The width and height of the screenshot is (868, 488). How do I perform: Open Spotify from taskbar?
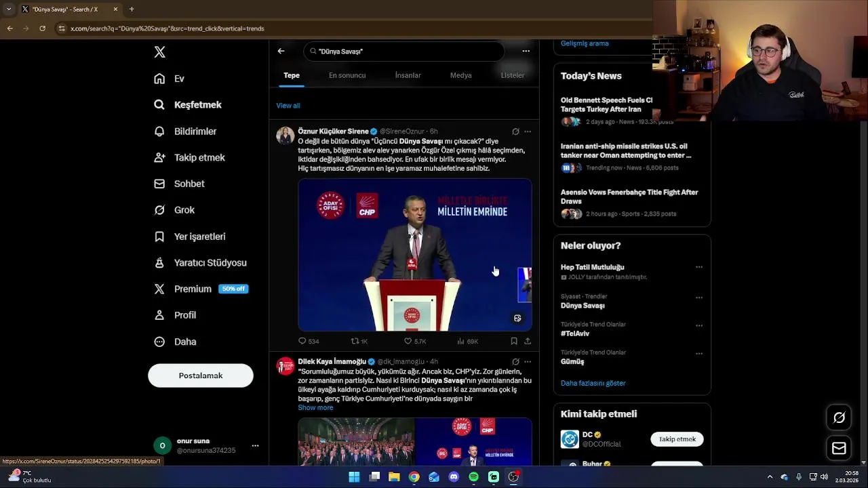point(473,477)
